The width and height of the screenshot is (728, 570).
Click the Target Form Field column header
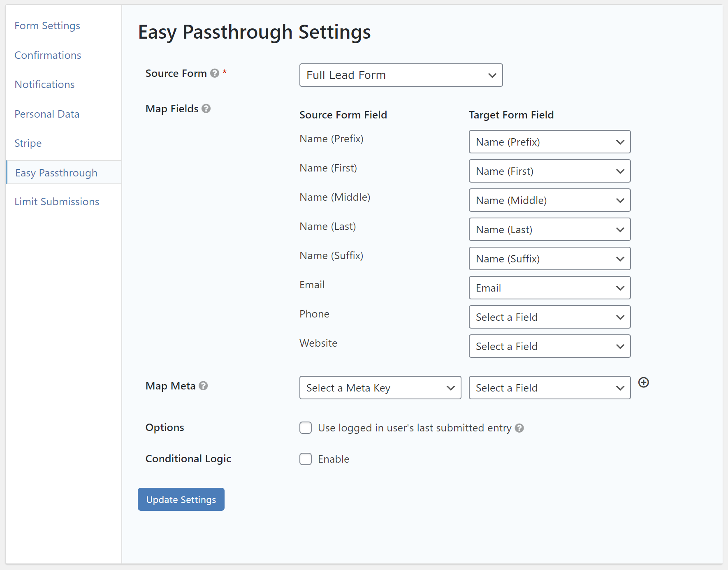(511, 115)
